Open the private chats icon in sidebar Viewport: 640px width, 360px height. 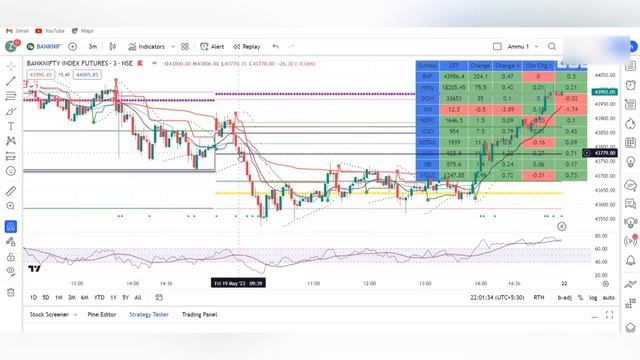click(631, 203)
